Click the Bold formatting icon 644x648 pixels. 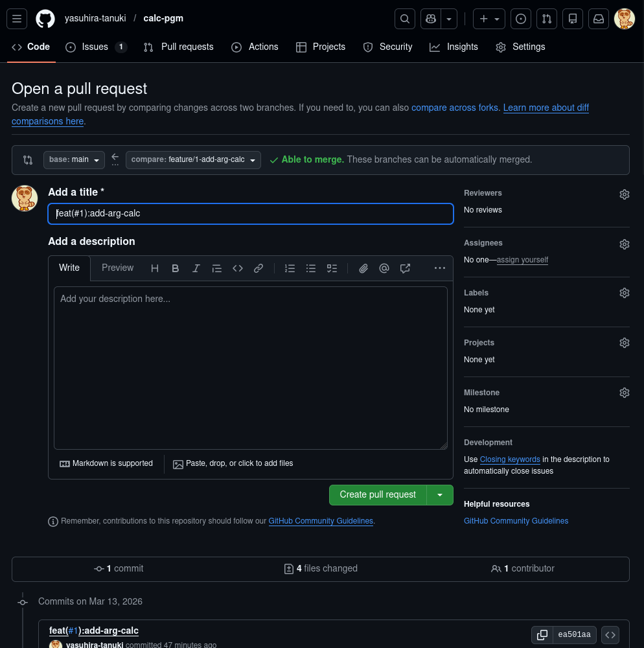coord(175,268)
